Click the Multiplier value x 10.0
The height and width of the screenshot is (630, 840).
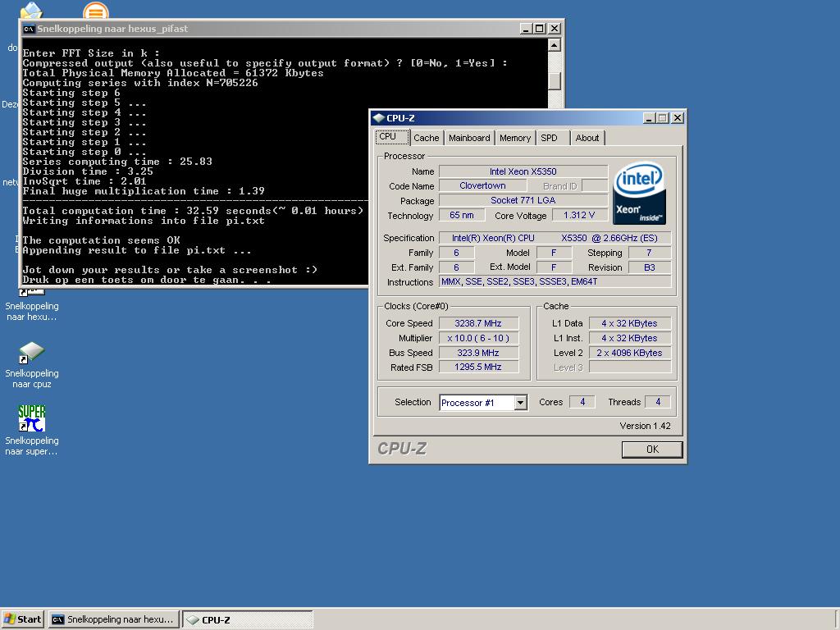(x=478, y=338)
